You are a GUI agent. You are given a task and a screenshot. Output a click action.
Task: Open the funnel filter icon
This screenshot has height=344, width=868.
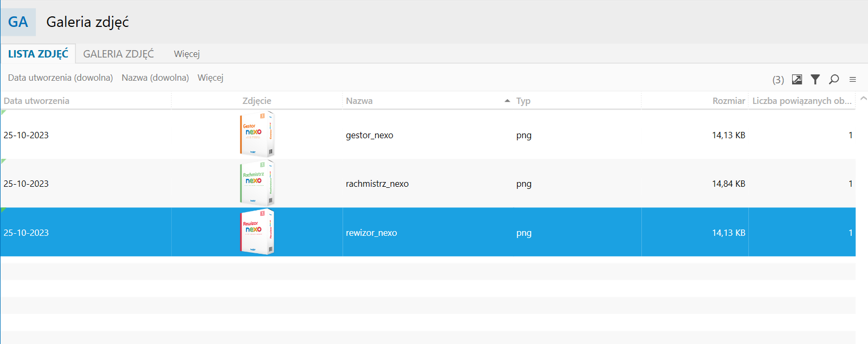815,80
